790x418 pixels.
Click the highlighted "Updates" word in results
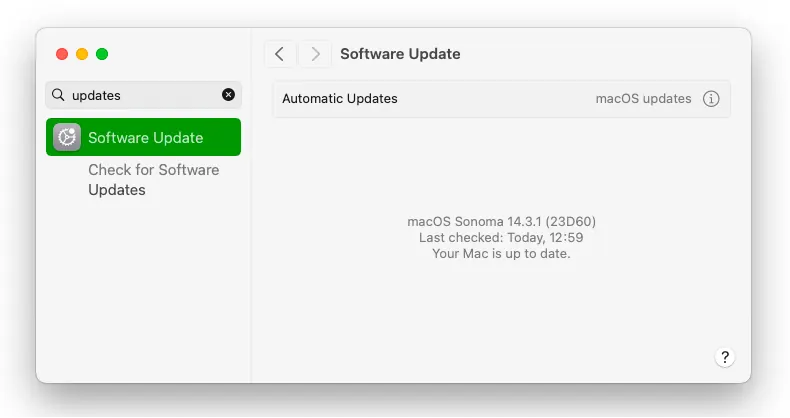[117, 190]
